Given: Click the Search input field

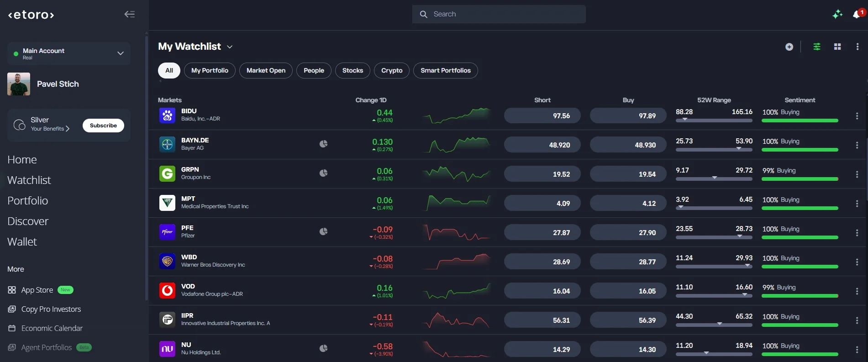Looking at the screenshot, I should pyautogui.click(x=499, y=14).
